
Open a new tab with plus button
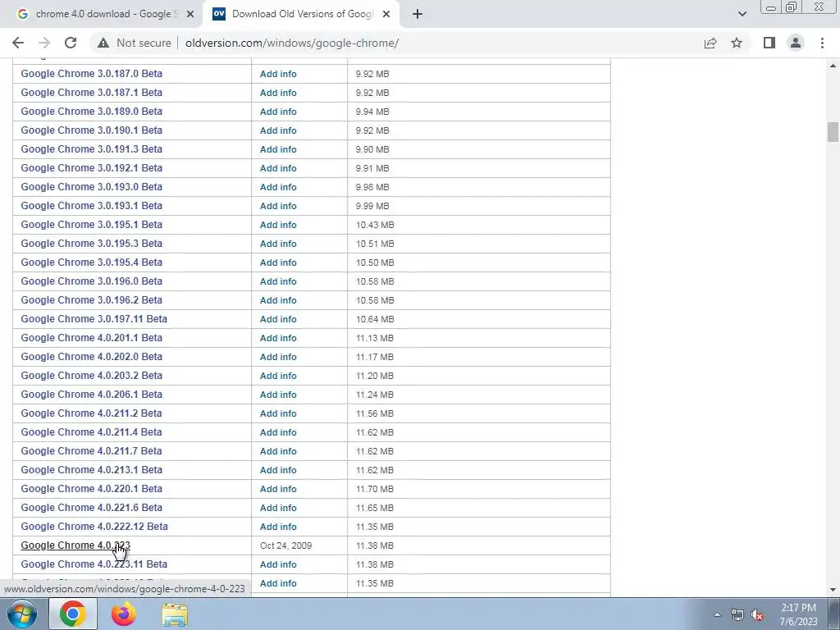[x=418, y=14]
